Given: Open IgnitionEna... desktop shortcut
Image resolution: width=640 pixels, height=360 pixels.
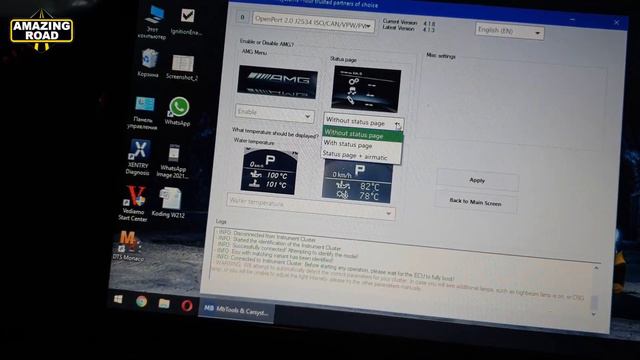Looking at the screenshot, I should tap(187, 21).
